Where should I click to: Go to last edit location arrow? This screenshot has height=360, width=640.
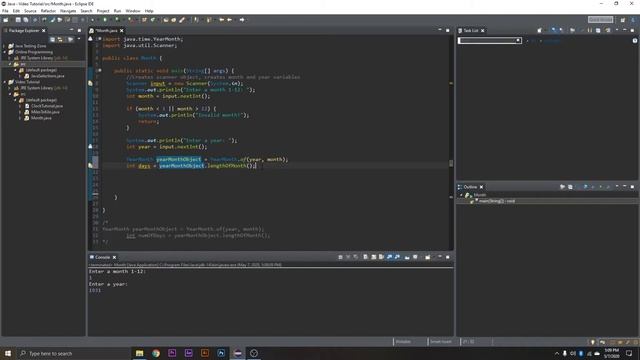click(222, 20)
